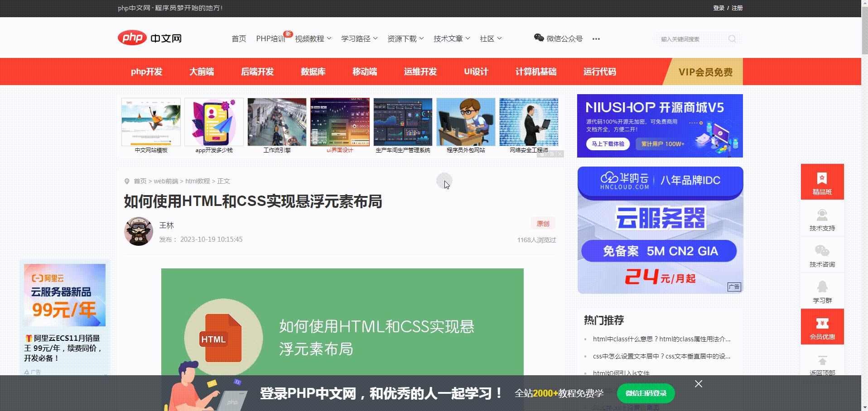The height and width of the screenshot is (411, 868).
Task: Click the 原创 tag
Action: (543, 224)
